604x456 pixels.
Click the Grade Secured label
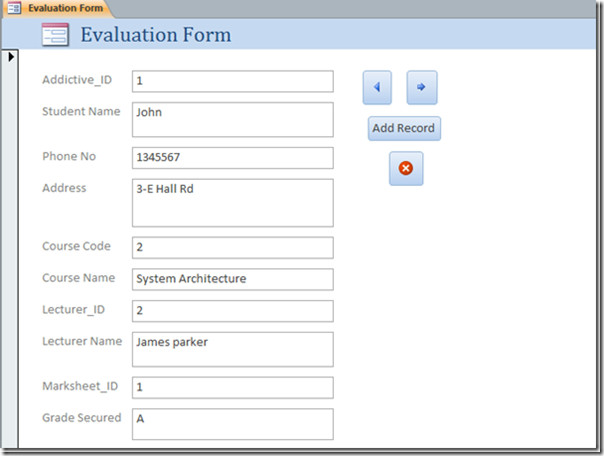click(x=82, y=417)
